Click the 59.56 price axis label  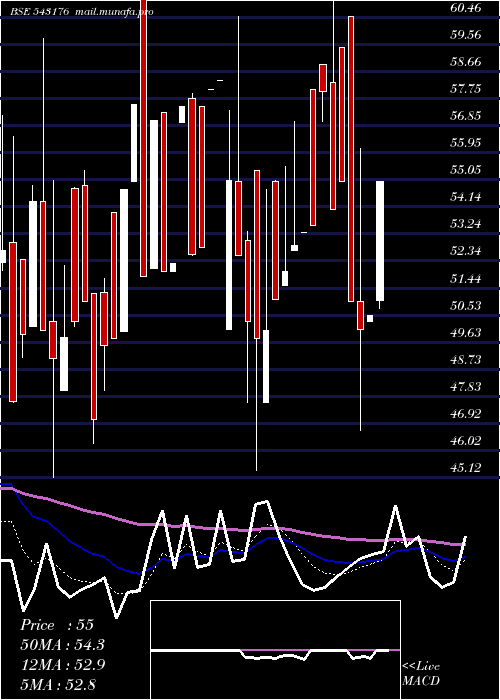point(466,34)
